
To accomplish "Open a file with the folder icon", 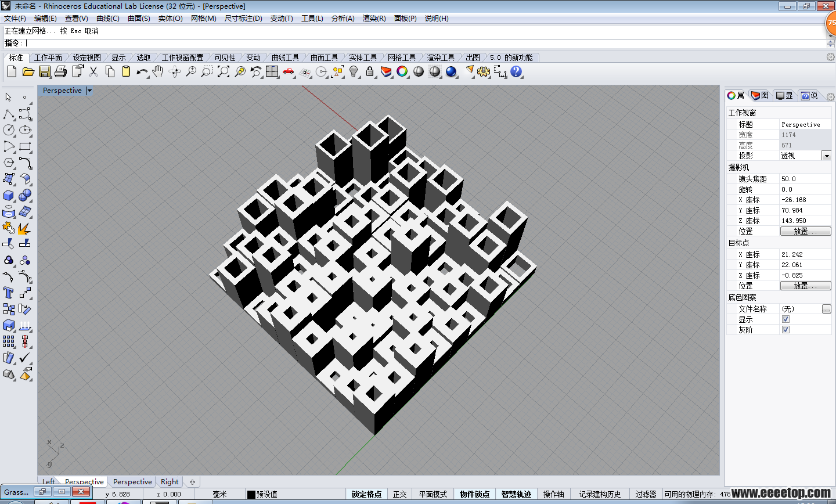I will pyautogui.click(x=28, y=71).
